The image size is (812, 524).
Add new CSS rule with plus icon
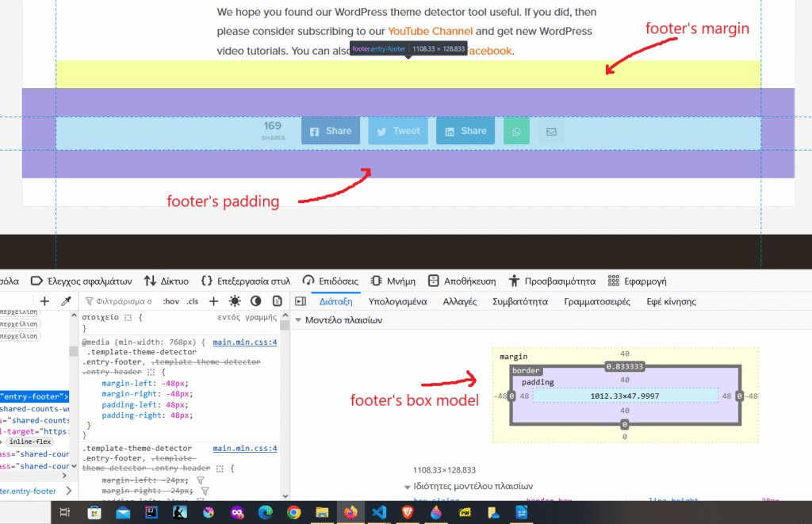213,301
